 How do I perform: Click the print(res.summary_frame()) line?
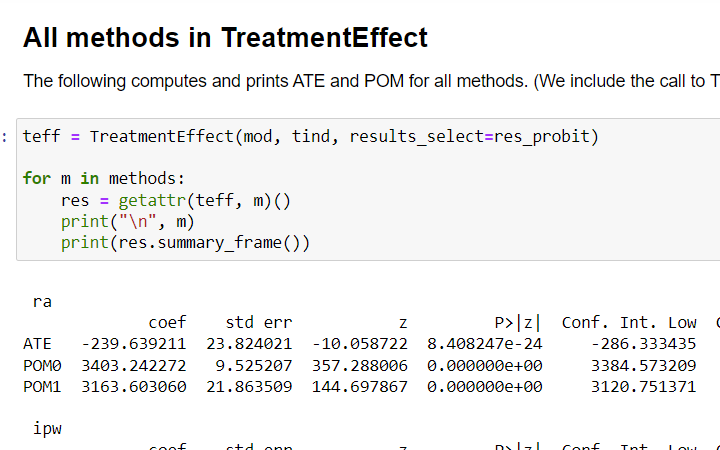pos(185,242)
